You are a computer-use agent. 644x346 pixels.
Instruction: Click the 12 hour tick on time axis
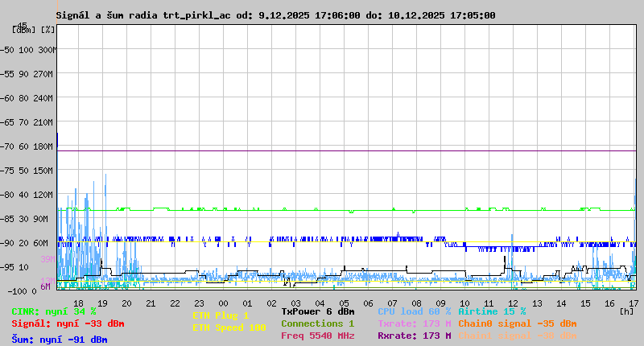[x=513, y=303]
